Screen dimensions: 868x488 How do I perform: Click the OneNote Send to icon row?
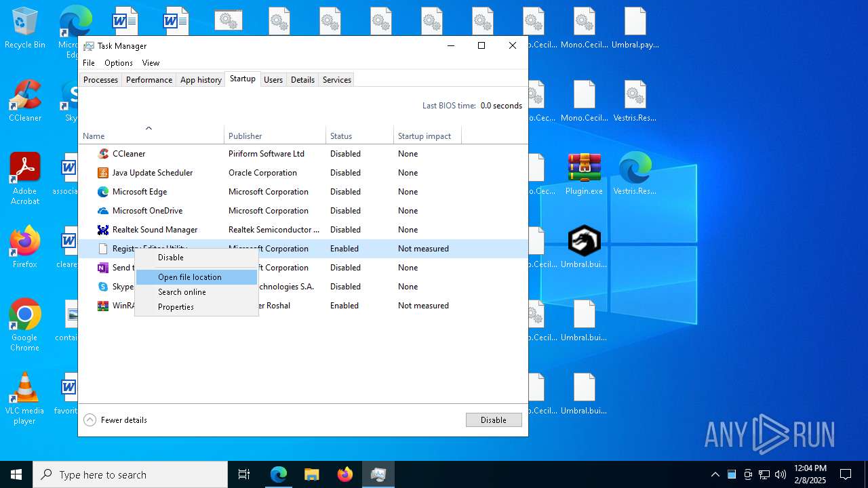pyautogui.click(x=103, y=268)
